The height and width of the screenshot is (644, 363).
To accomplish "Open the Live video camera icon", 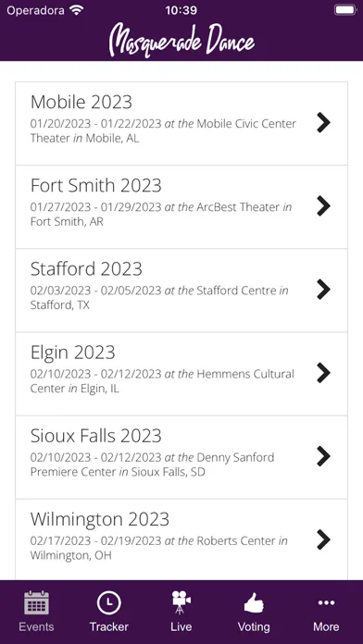I will tap(181, 602).
